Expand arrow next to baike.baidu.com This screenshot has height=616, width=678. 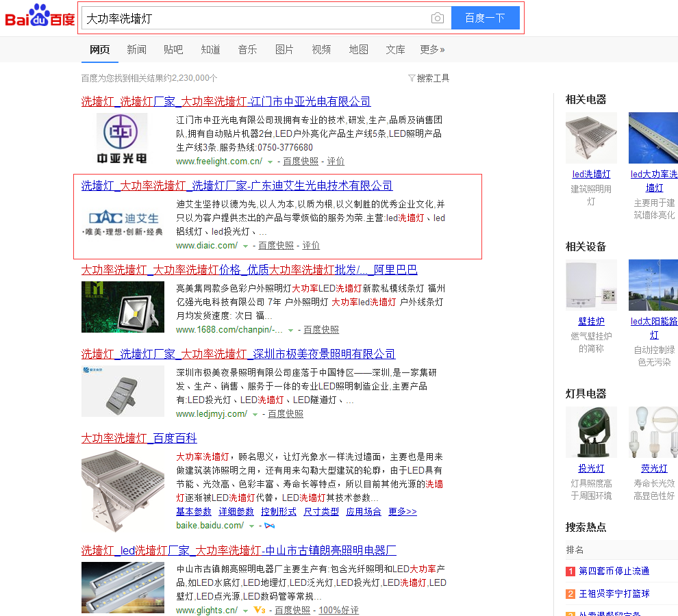[251, 526]
